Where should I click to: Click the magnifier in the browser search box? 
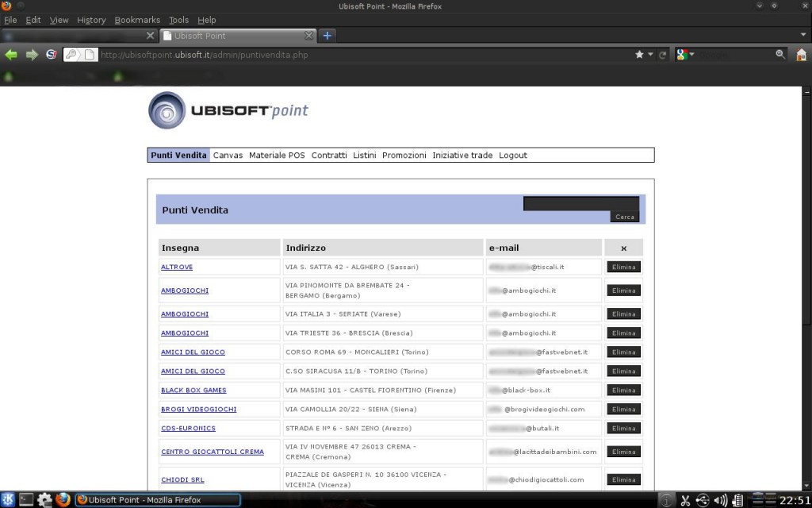point(780,54)
